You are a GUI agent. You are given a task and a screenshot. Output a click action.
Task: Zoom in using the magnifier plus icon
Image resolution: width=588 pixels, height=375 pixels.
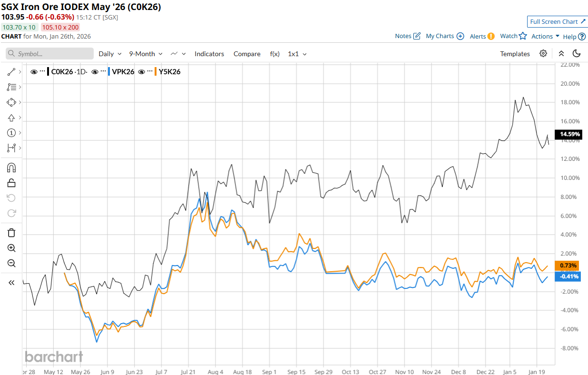point(11,248)
